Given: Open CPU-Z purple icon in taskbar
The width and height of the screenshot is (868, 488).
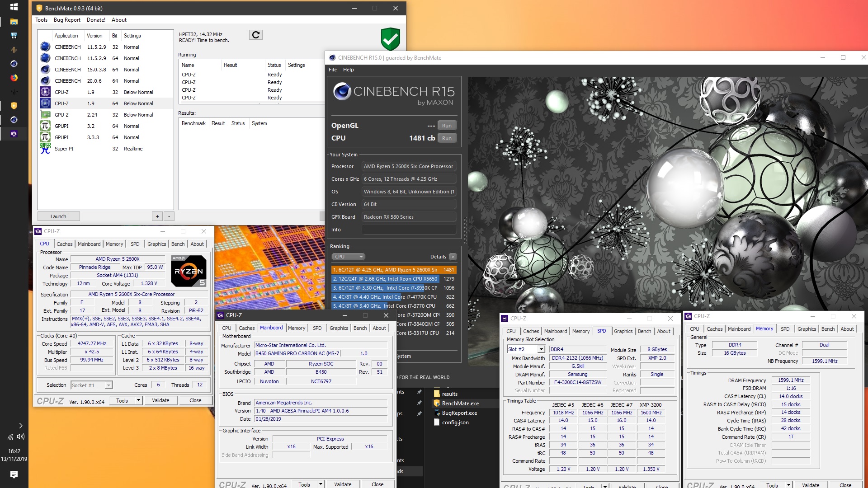Looking at the screenshot, I should tap(14, 134).
